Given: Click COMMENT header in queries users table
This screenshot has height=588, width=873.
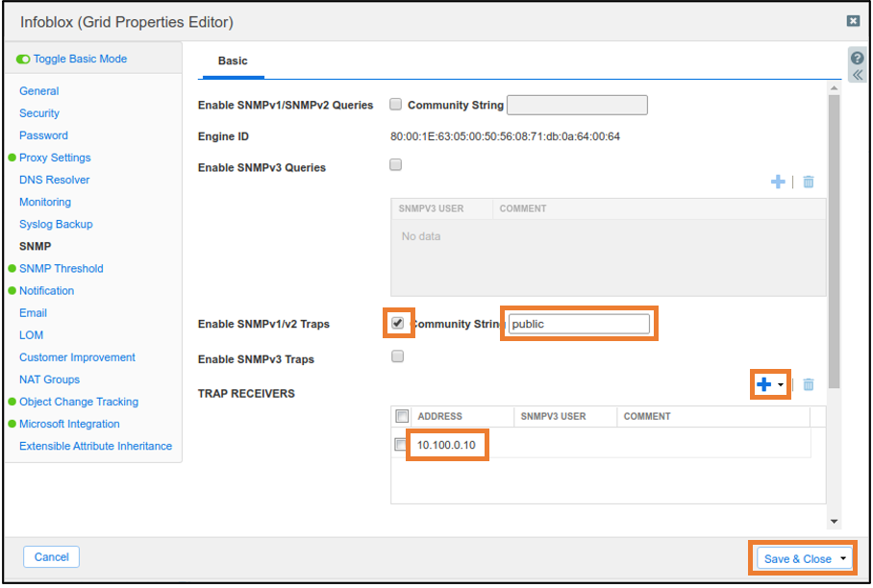Looking at the screenshot, I should click(x=523, y=208).
